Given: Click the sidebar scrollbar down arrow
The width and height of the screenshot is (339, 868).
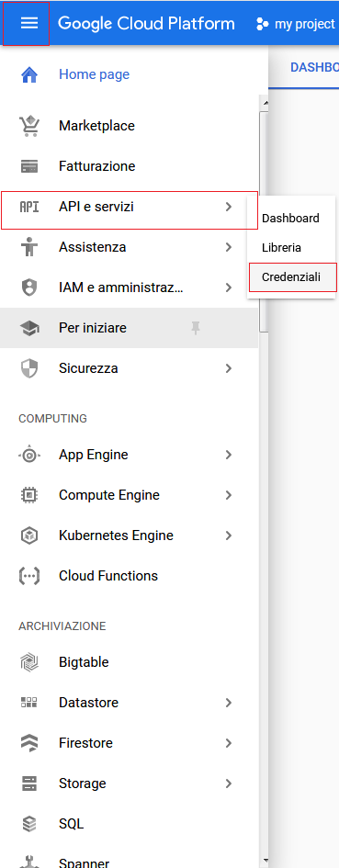Looking at the screenshot, I should 266,862.
